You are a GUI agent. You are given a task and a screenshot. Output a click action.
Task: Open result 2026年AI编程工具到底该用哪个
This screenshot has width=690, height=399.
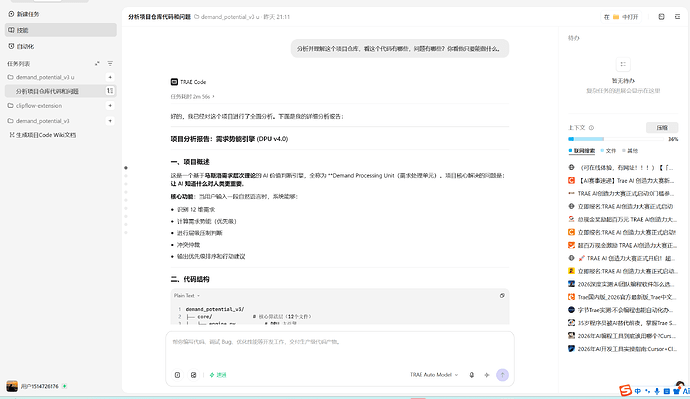(622, 336)
